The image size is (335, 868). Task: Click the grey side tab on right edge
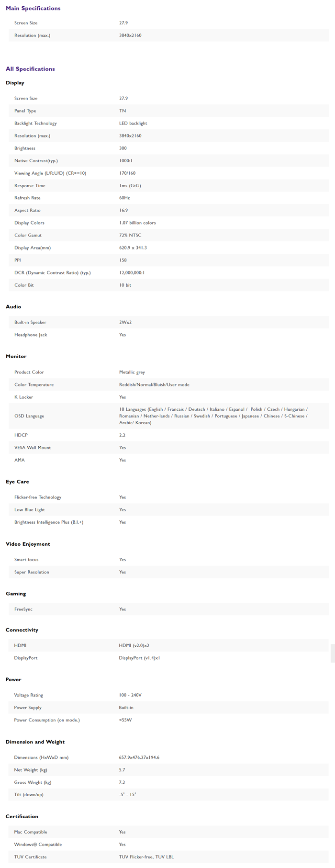tap(333, 653)
